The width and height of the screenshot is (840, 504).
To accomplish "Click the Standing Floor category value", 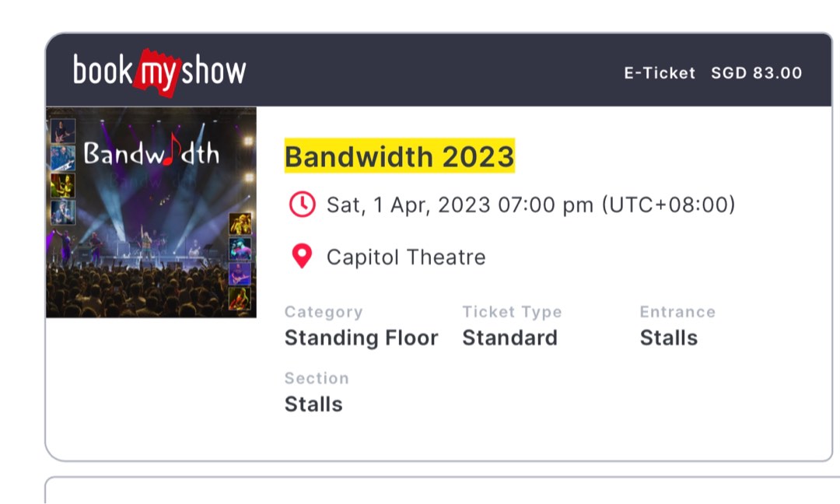I will point(361,338).
